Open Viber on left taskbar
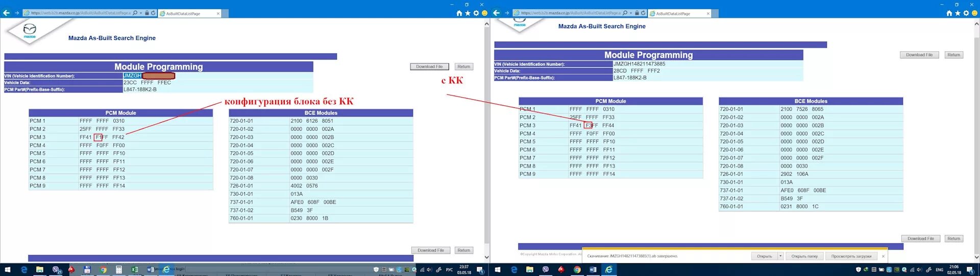 tap(56, 270)
